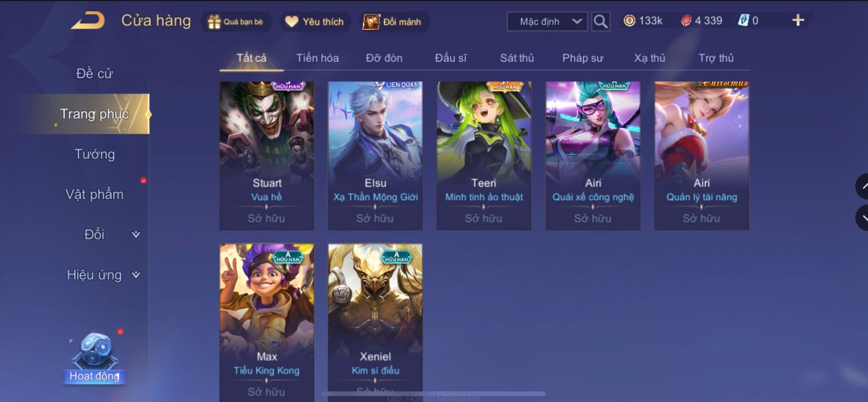Viewport: 868px width, 402px height.
Task: Select Tướng in the left sidebar
Action: [95, 154]
